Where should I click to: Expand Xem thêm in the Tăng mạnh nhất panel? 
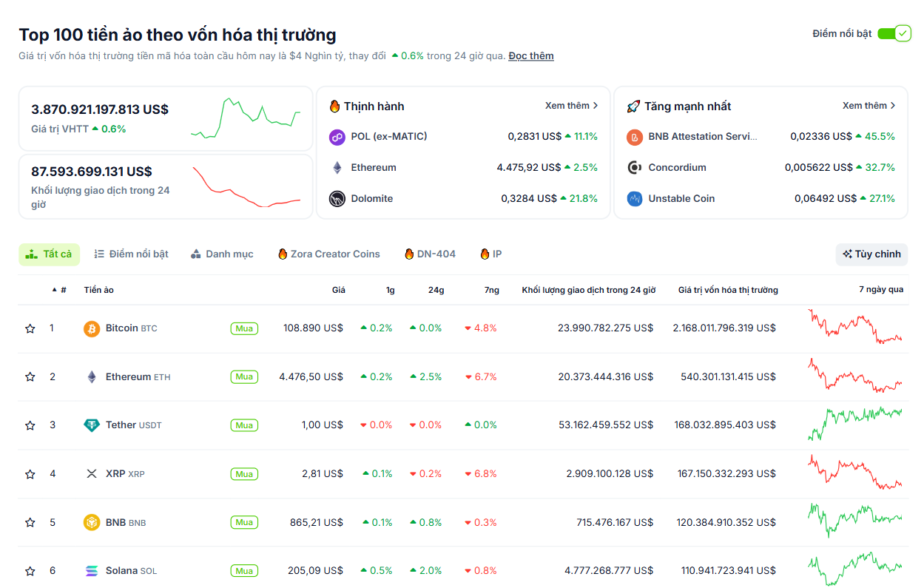(869, 105)
